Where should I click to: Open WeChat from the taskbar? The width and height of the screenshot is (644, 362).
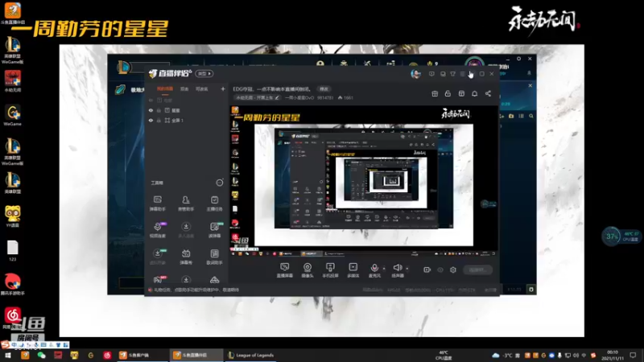point(42,355)
